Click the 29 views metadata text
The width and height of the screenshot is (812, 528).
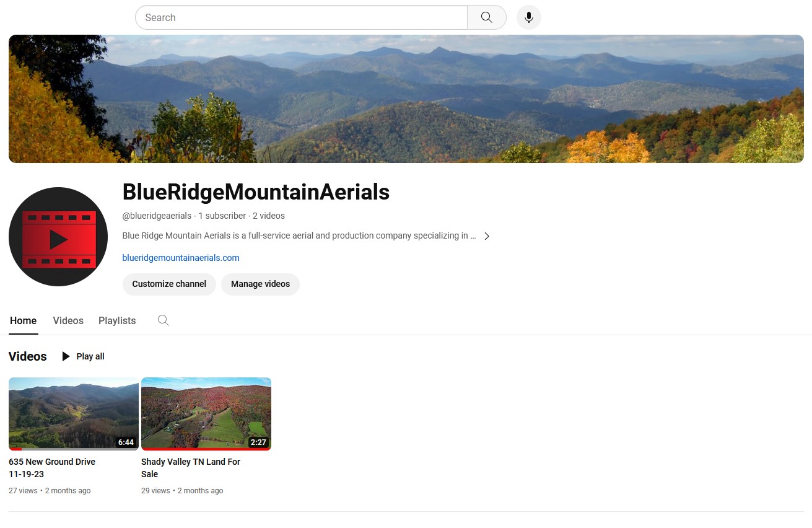(x=155, y=491)
